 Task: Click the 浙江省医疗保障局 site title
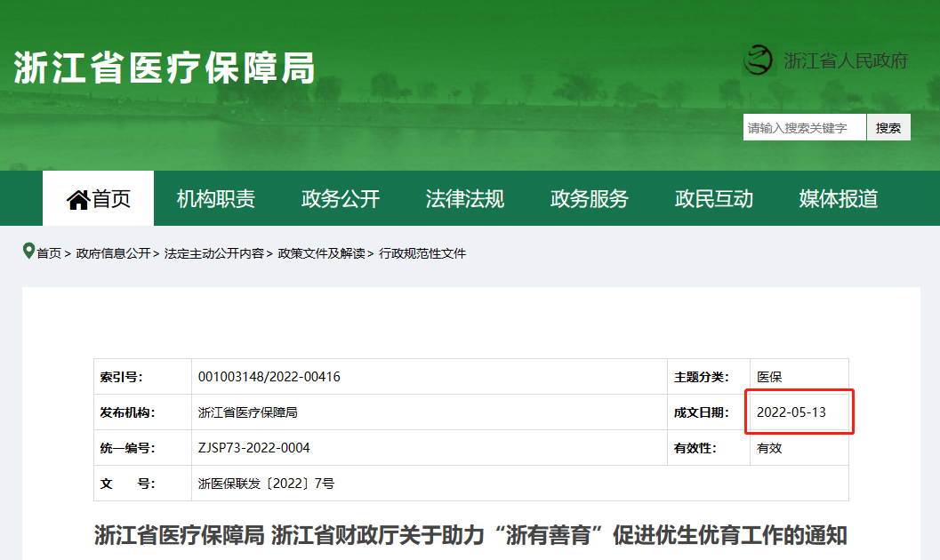pyautogui.click(x=165, y=68)
